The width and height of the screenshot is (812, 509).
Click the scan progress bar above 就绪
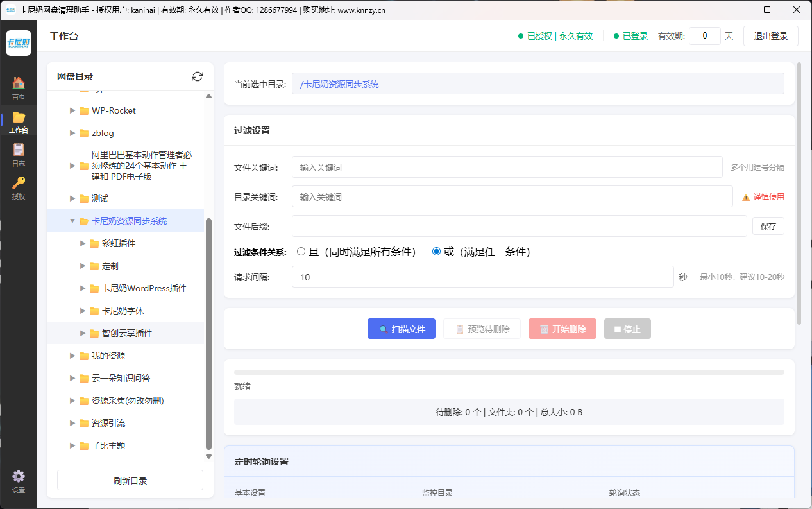(x=509, y=372)
